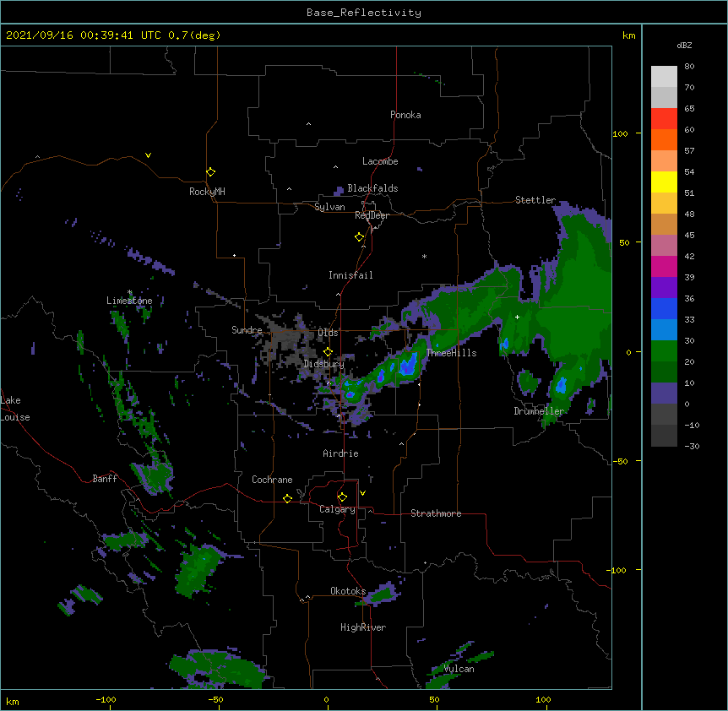Click the Drumheller label
This screenshot has height=711, width=728.
(x=539, y=411)
